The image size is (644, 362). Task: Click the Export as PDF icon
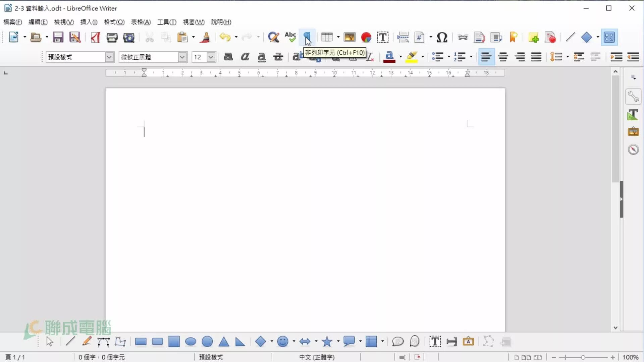point(96,37)
